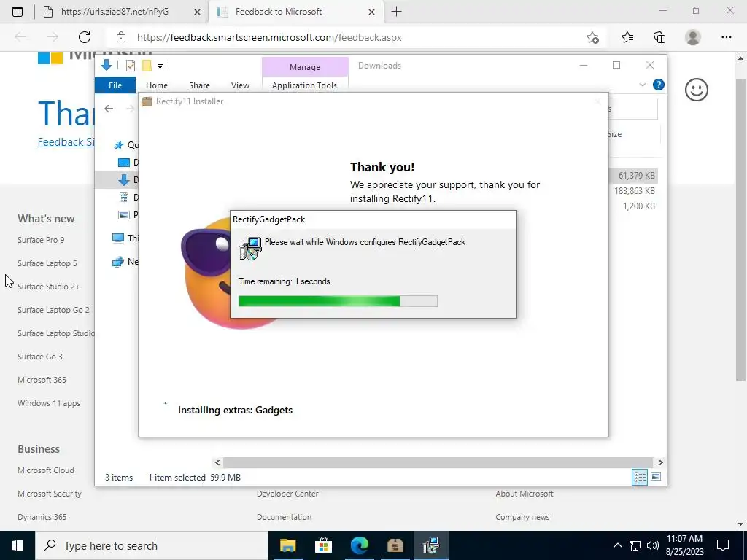Open Edge Collections icon
The width and height of the screenshot is (747, 560).
[659, 37]
